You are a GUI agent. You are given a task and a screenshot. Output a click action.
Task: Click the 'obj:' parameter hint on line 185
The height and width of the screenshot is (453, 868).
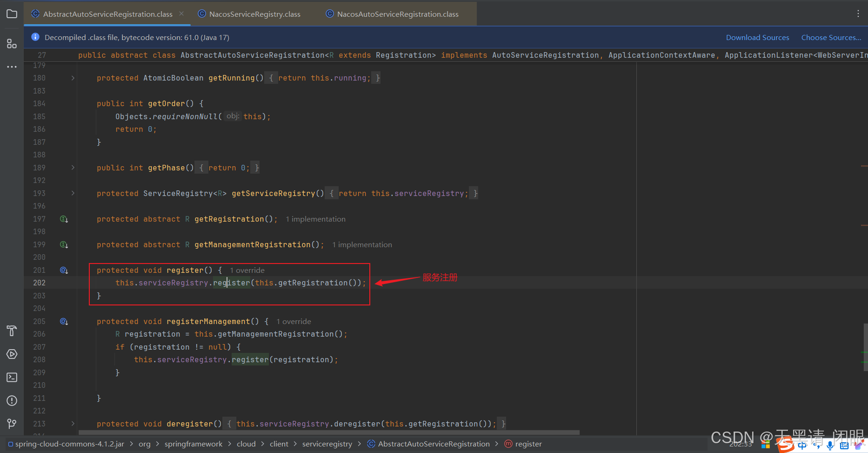coord(233,116)
